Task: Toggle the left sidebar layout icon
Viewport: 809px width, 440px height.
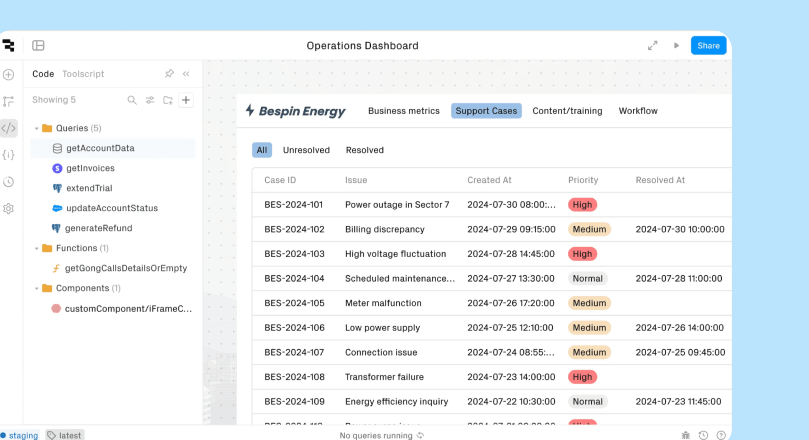Action: 38,46
